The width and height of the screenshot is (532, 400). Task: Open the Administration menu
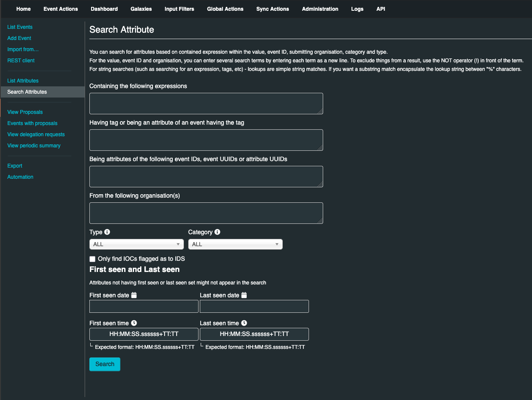point(320,9)
